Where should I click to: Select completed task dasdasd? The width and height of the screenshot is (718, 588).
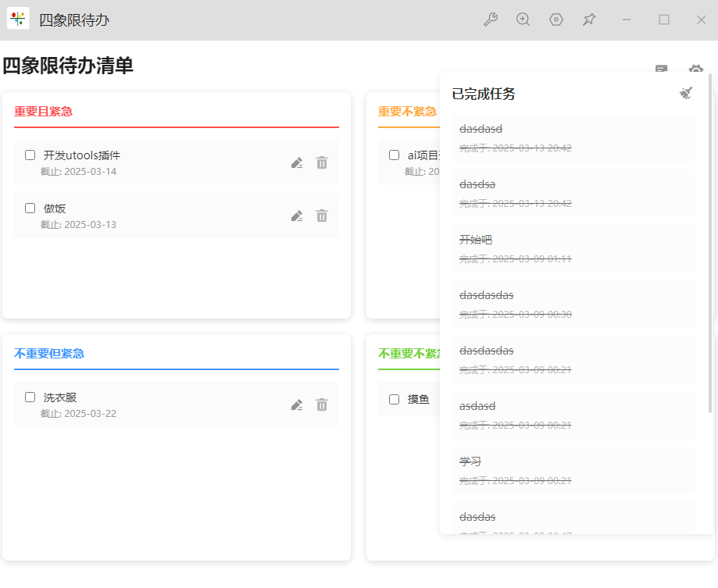tap(573, 137)
